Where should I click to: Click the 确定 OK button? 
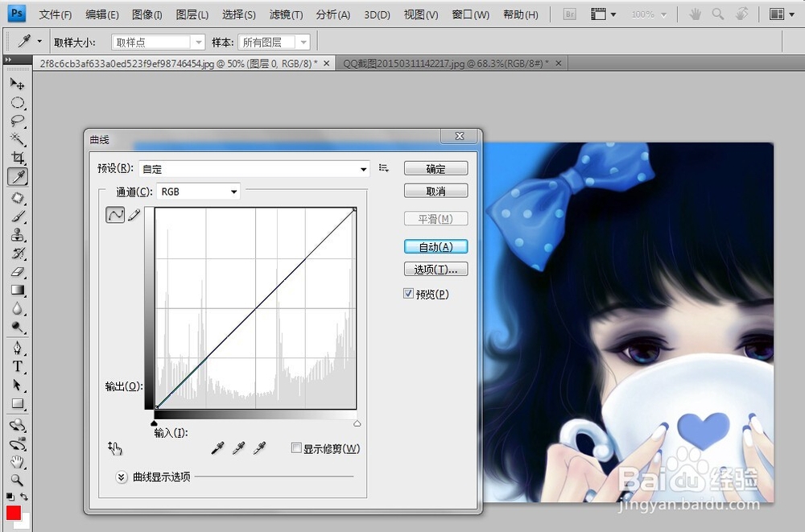(x=436, y=168)
